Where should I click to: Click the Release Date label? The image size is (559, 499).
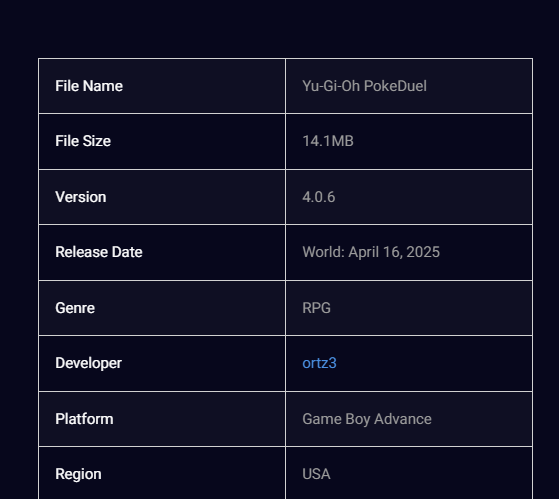(x=99, y=252)
